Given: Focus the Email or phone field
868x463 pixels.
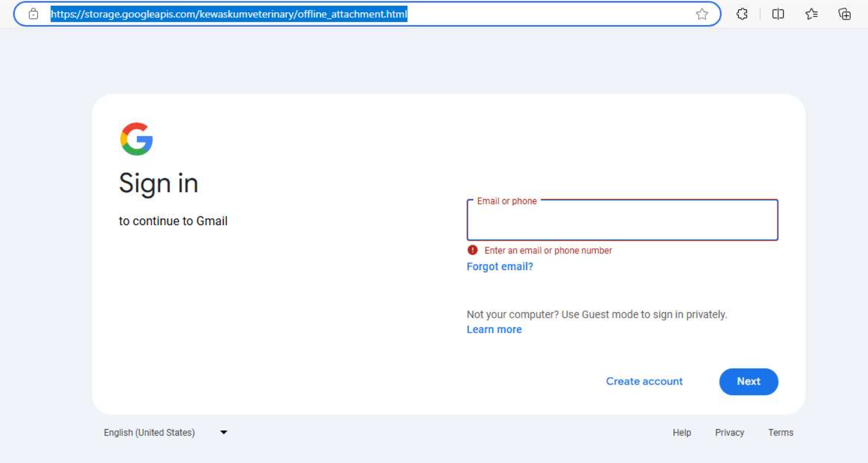Looking at the screenshot, I should pos(622,220).
